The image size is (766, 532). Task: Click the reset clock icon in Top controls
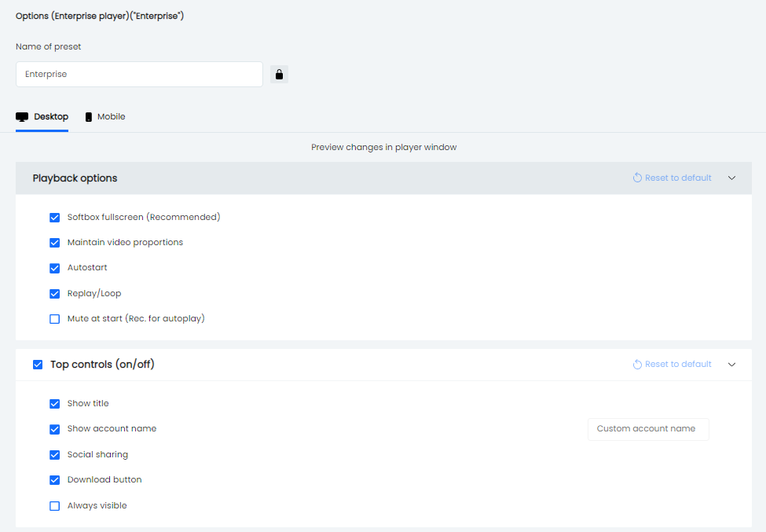coord(636,364)
